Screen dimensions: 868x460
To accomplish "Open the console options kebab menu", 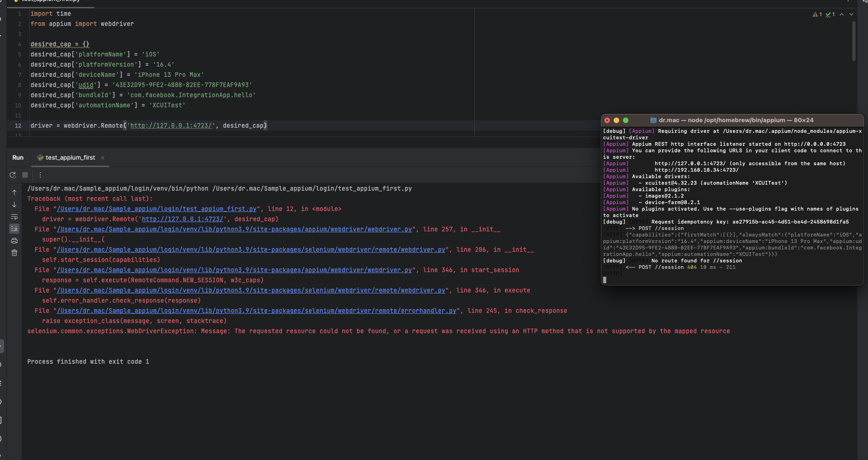I will (40, 175).
